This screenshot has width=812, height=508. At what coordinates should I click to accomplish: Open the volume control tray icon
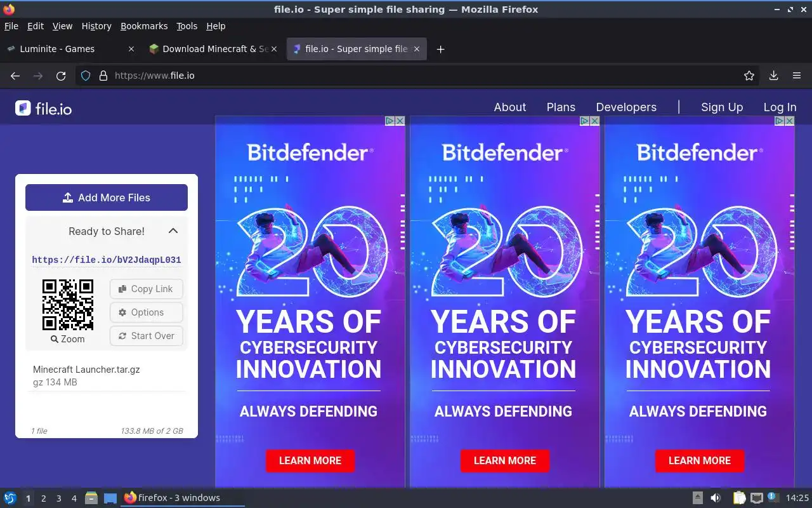[716, 498]
